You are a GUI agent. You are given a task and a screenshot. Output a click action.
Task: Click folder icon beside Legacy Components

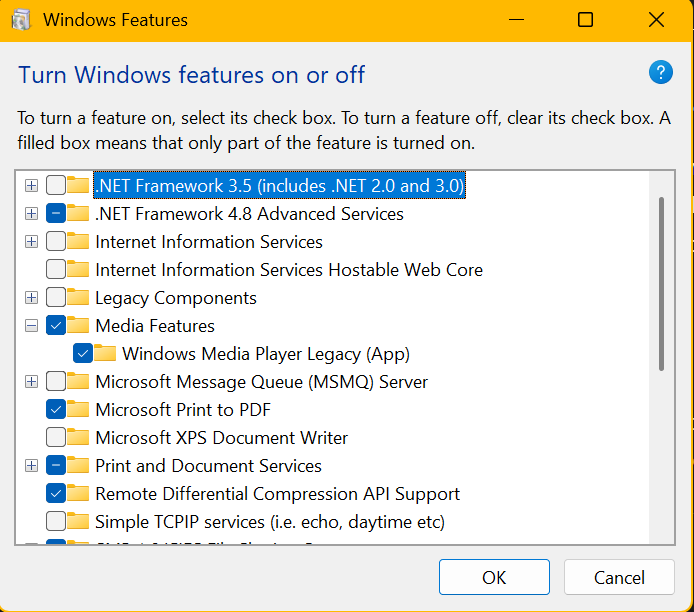78,297
